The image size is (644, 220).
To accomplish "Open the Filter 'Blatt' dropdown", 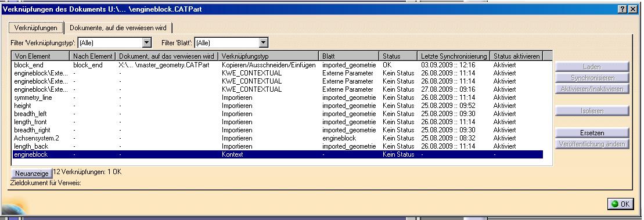I will tap(263, 42).
